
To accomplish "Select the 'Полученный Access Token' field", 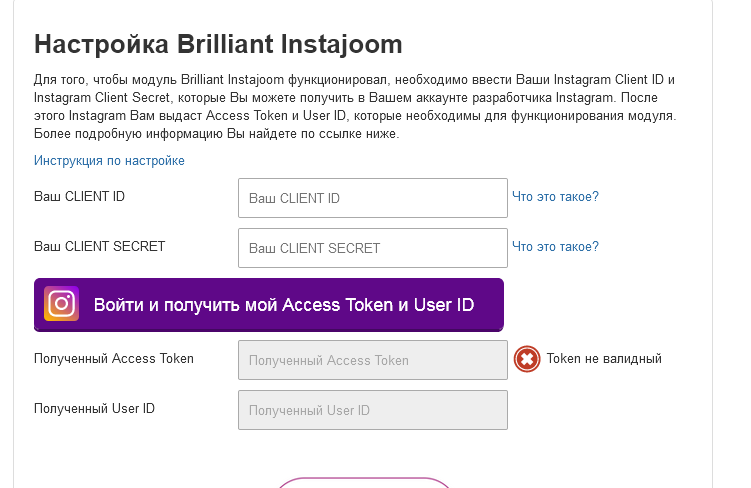I will coord(372,360).
